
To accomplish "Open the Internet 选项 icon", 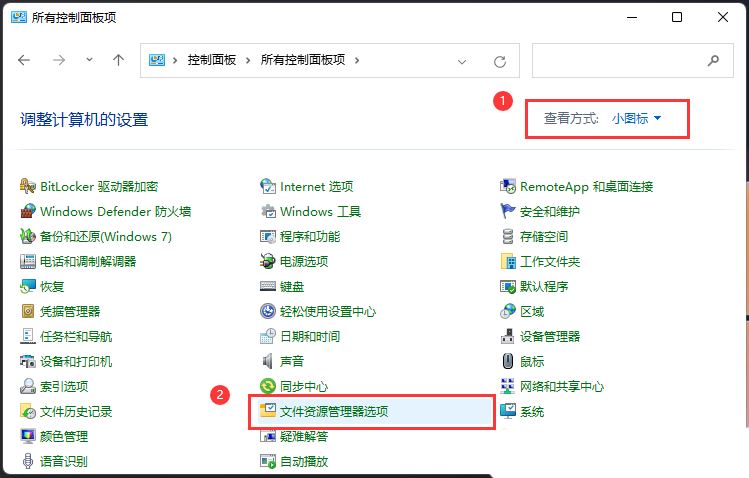I will [x=268, y=186].
